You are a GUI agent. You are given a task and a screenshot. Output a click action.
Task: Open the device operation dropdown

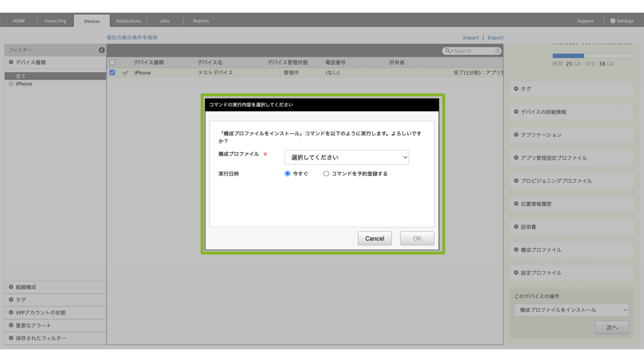pyautogui.click(x=571, y=310)
